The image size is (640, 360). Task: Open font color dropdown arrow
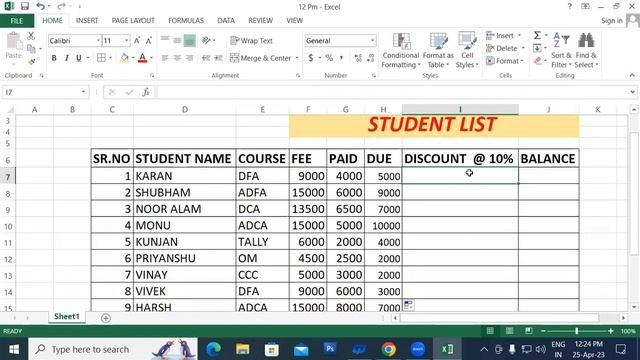tap(151, 58)
